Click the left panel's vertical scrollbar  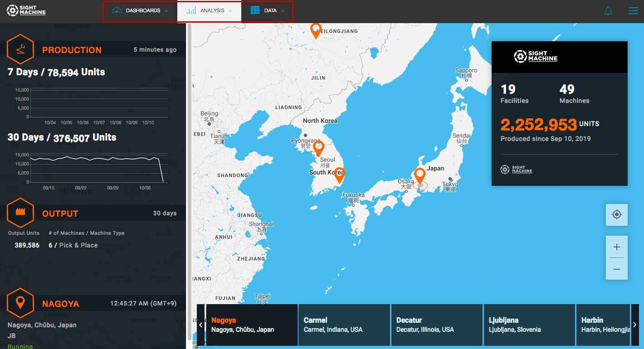point(189,181)
